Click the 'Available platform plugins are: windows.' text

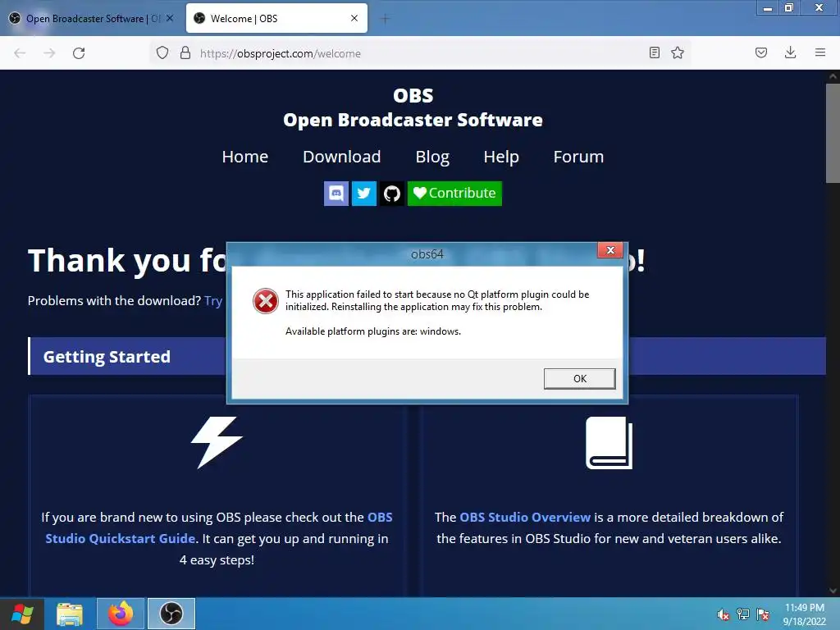point(373,331)
